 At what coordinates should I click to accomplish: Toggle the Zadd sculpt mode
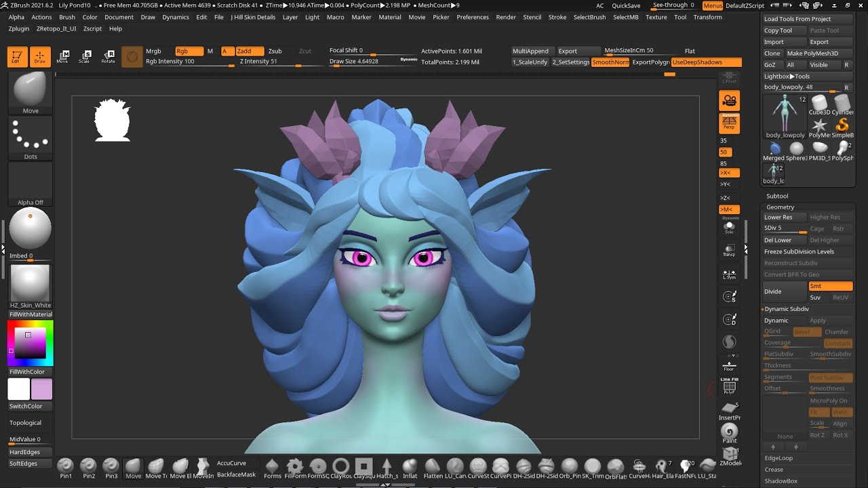[249, 52]
